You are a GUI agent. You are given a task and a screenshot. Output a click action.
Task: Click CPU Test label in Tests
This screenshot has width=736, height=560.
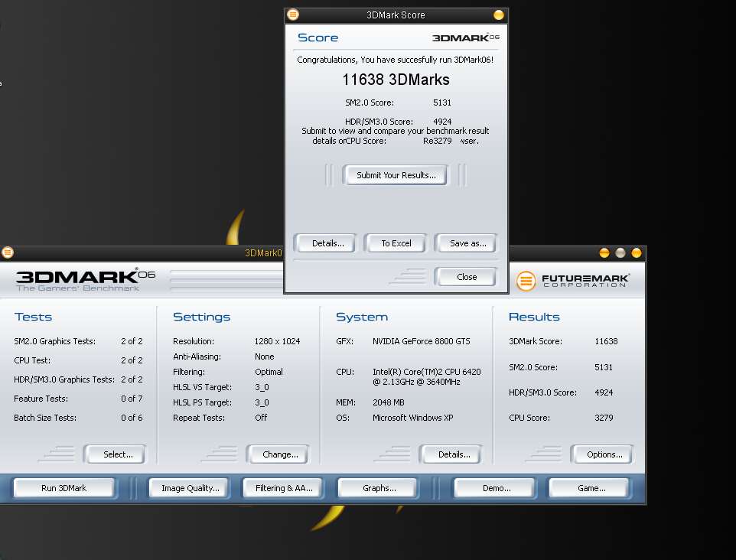[x=32, y=360]
